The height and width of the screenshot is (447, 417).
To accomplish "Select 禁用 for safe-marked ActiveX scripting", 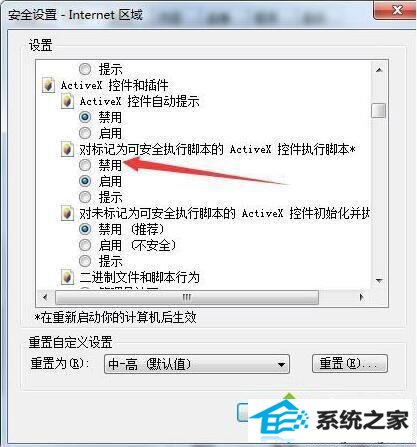I will pos(85,165).
